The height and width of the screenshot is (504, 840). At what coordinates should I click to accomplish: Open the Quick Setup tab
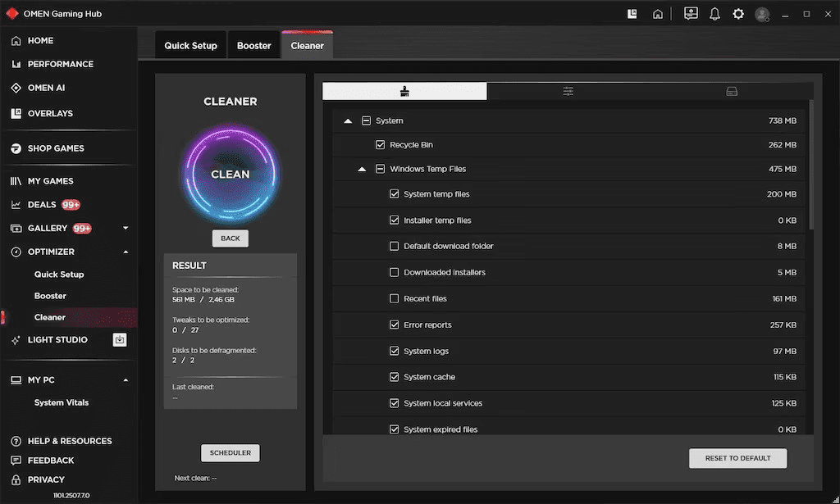(190, 46)
